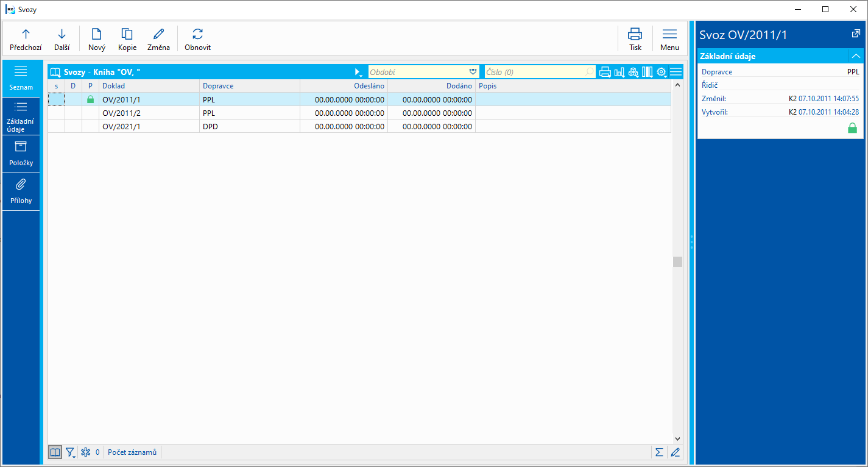Click the pencil edit icon in status bar
The height and width of the screenshot is (467, 868).
click(675, 452)
